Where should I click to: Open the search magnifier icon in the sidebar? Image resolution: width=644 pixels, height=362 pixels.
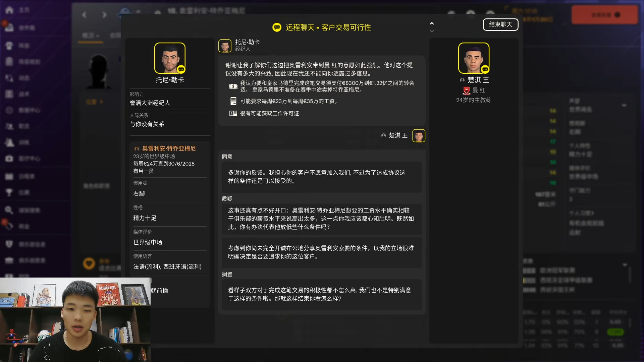coord(9,210)
